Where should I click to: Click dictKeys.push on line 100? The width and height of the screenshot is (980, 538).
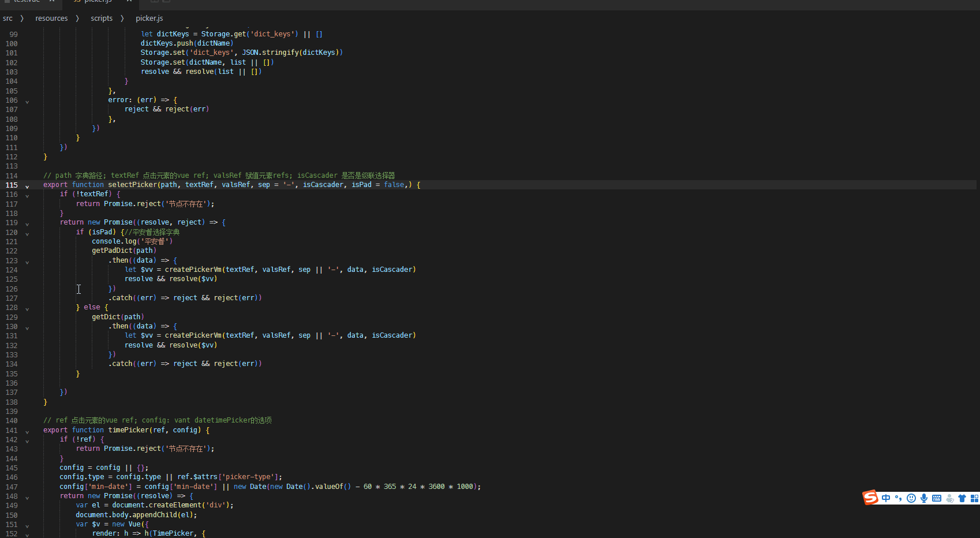(x=167, y=43)
